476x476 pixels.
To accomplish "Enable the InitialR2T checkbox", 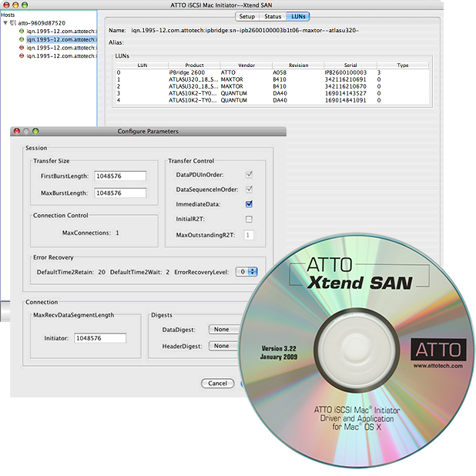I will tap(249, 220).
